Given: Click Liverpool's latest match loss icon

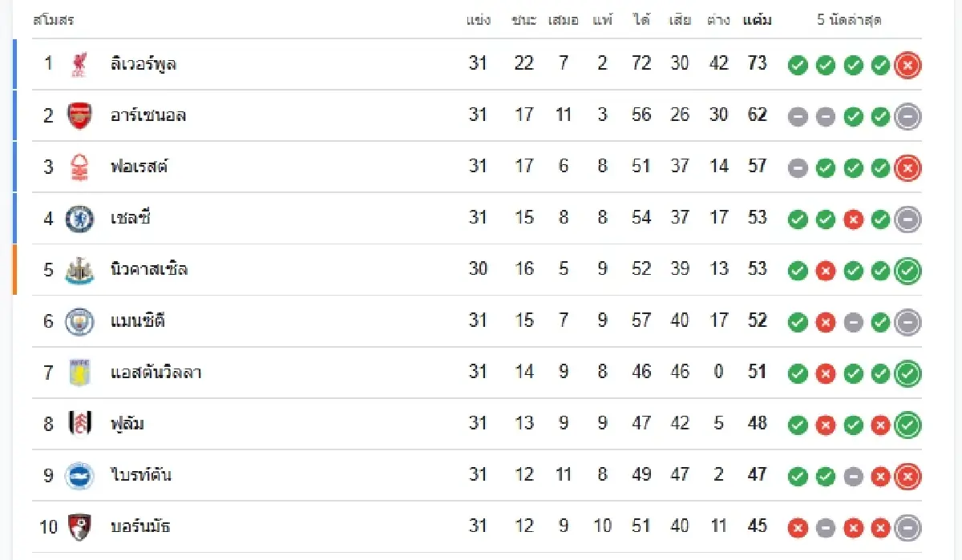Looking at the screenshot, I should [907, 65].
